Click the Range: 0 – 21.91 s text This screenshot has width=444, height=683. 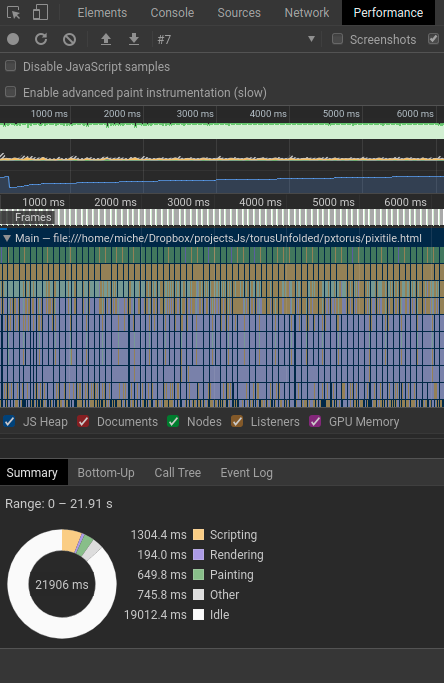click(x=59, y=504)
